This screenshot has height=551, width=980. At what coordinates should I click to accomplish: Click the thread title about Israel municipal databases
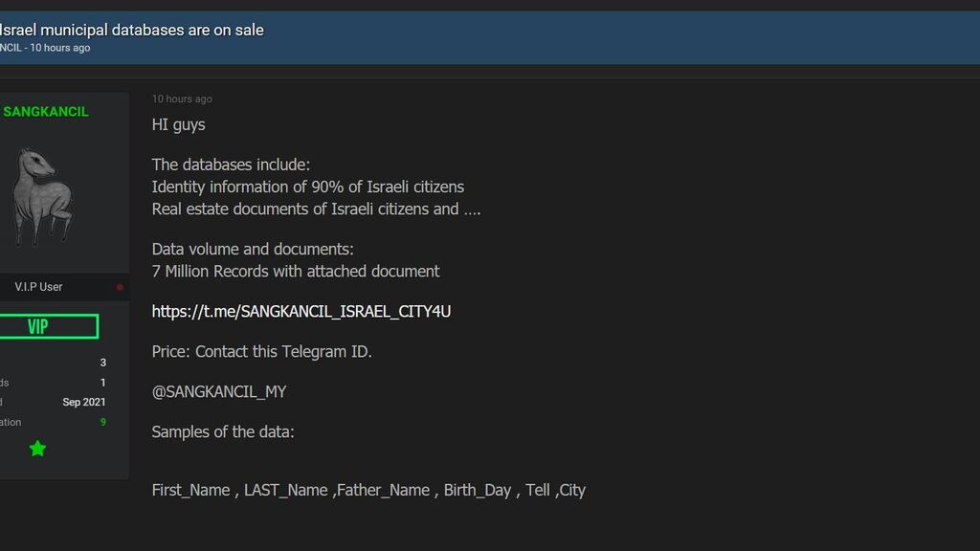click(x=131, y=30)
